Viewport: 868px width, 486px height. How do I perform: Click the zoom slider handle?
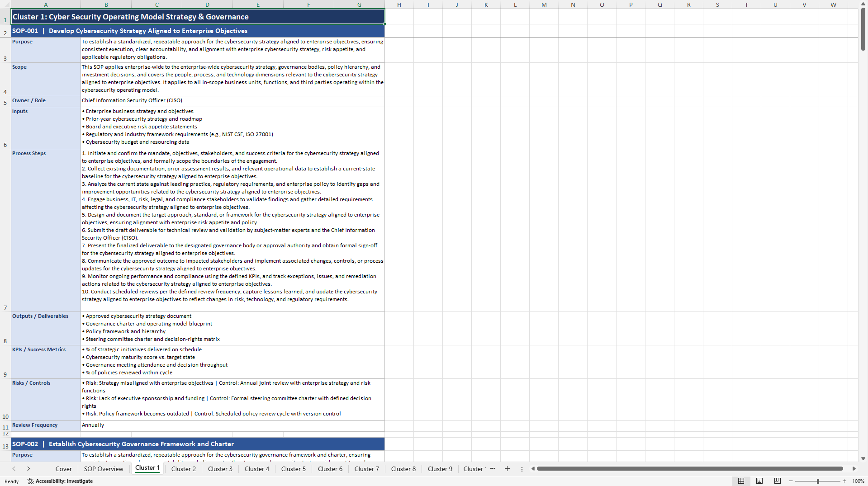818,481
